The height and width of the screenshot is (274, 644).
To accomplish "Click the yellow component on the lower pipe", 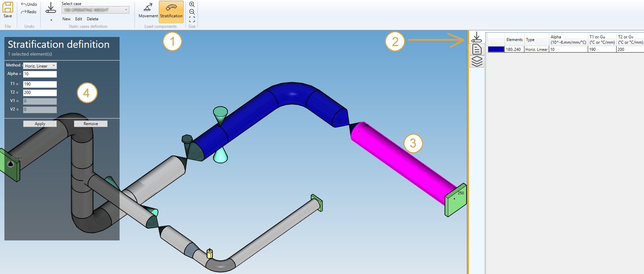I will (209, 254).
